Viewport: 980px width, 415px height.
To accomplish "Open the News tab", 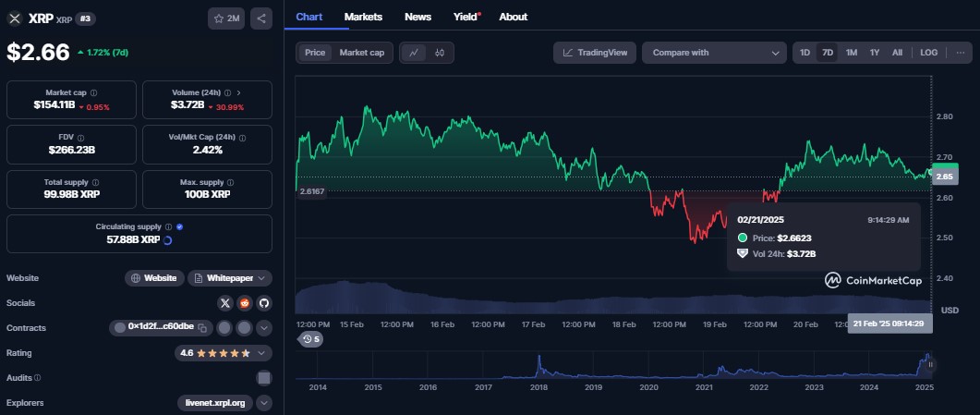I will (418, 17).
